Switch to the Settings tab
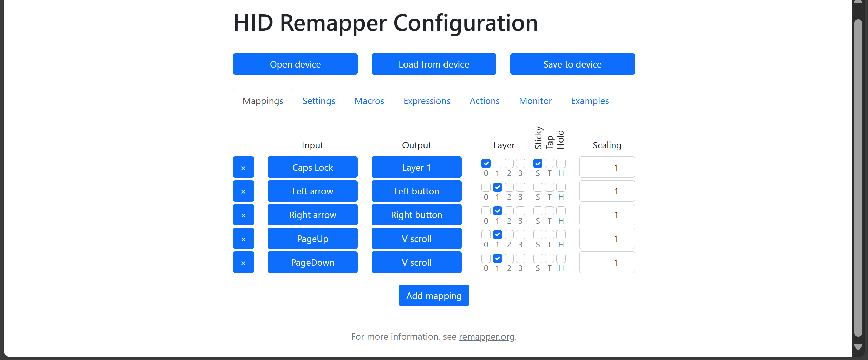This screenshot has width=868, height=360. (318, 101)
